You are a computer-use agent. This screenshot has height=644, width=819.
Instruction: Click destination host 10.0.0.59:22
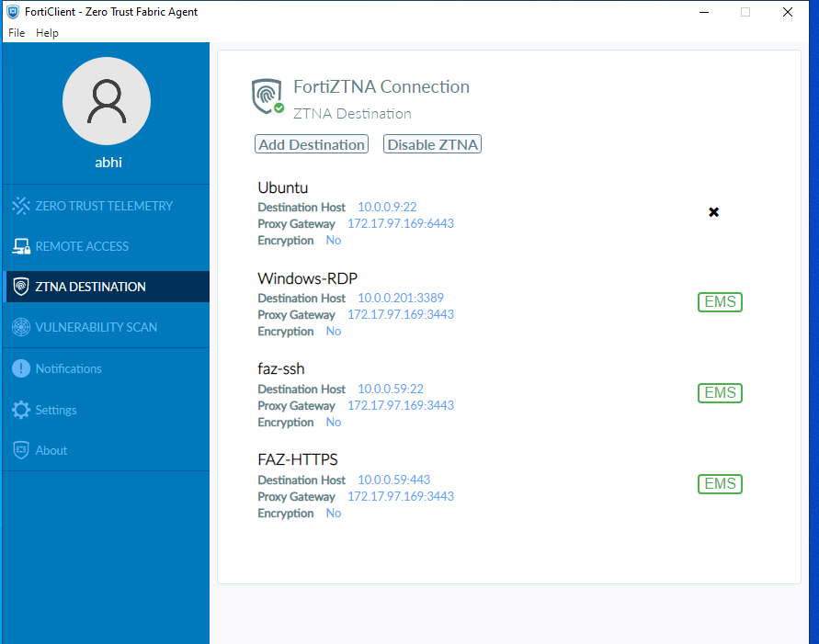click(390, 389)
